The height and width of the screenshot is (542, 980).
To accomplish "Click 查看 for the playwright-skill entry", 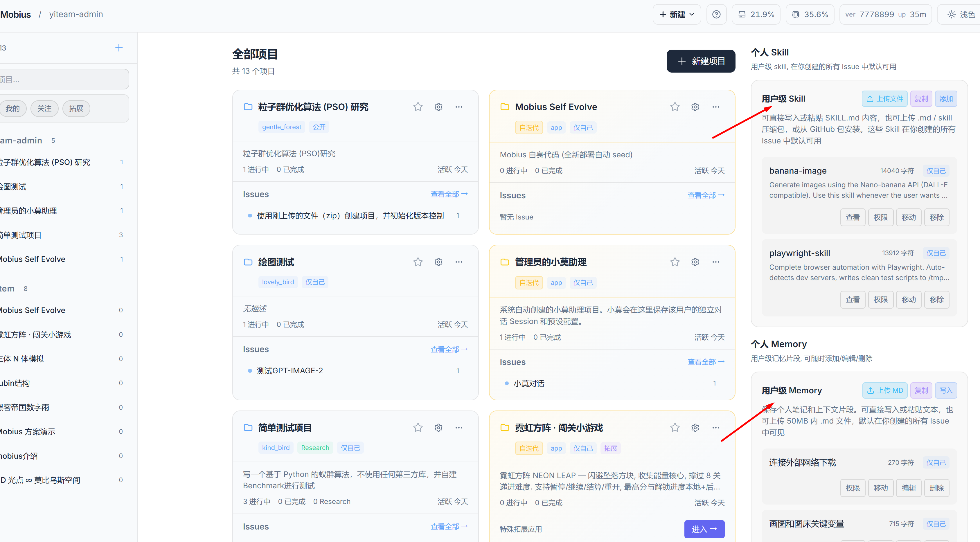I will (853, 300).
